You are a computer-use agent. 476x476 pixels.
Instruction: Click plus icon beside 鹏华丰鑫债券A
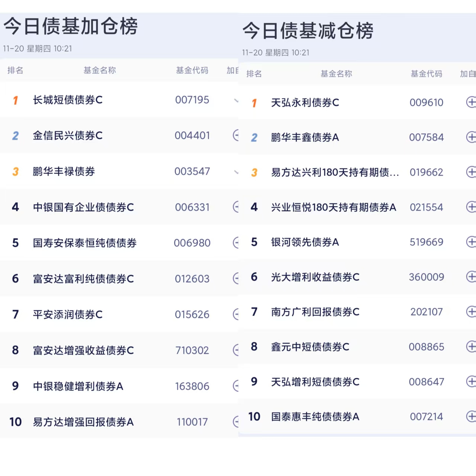point(471,137)
